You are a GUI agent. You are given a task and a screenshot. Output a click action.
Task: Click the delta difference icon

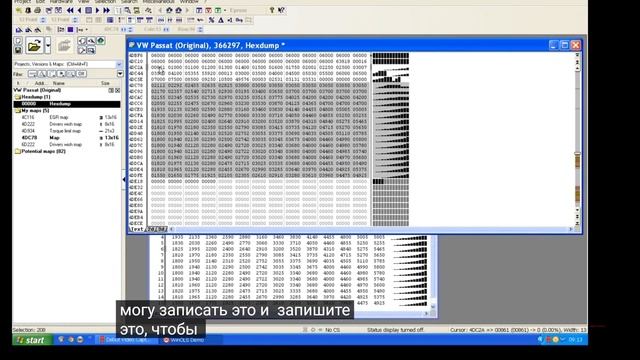220,20
